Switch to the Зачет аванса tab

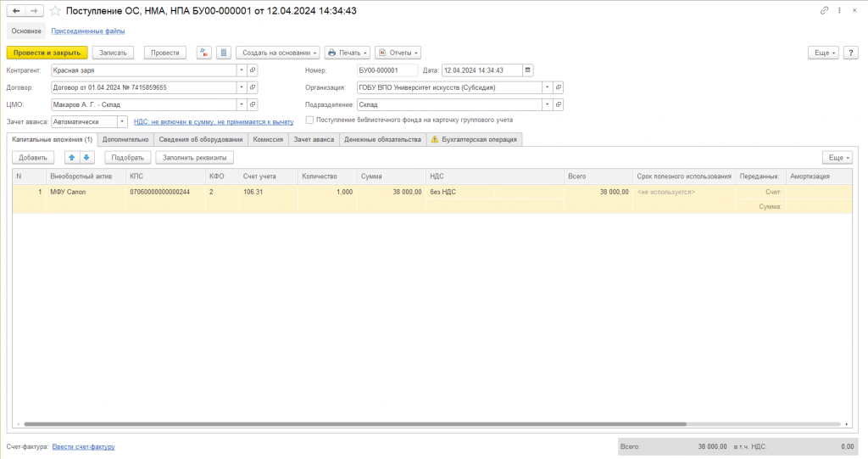point(314,140)
